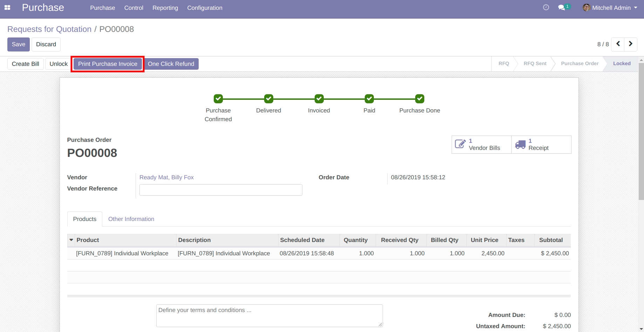Open the column options triangle beside Product

tap(71, 240)
